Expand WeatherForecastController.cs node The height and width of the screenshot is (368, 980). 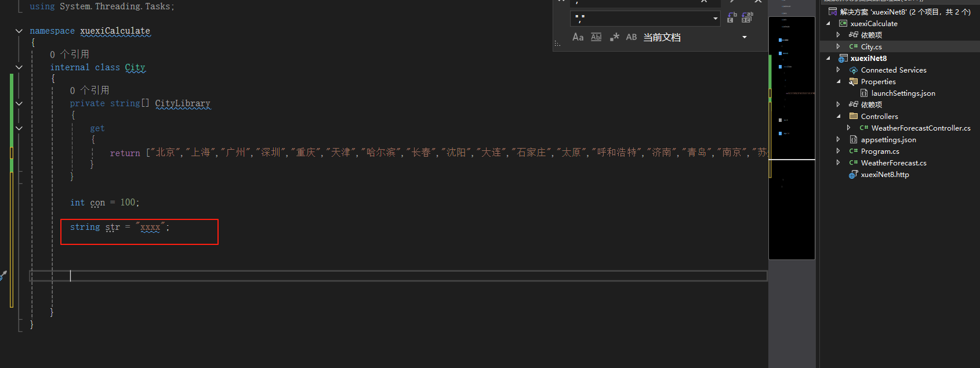(848, 128)
